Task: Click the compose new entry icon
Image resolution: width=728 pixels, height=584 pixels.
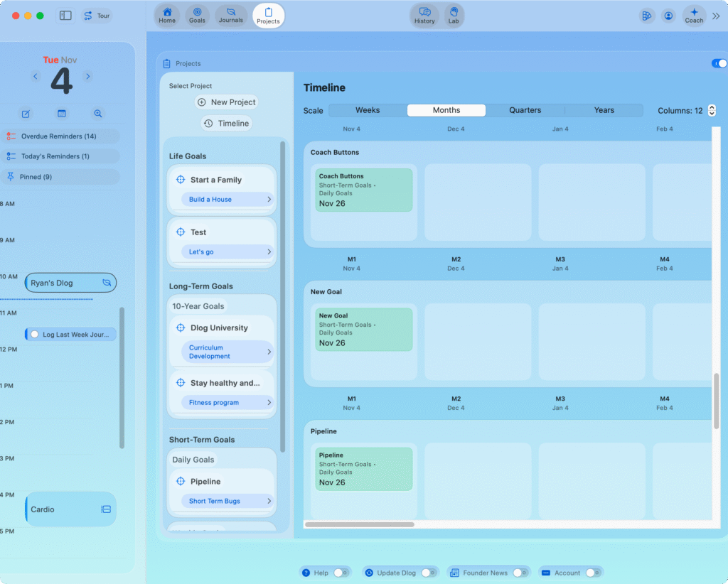Action: (26, 114)
